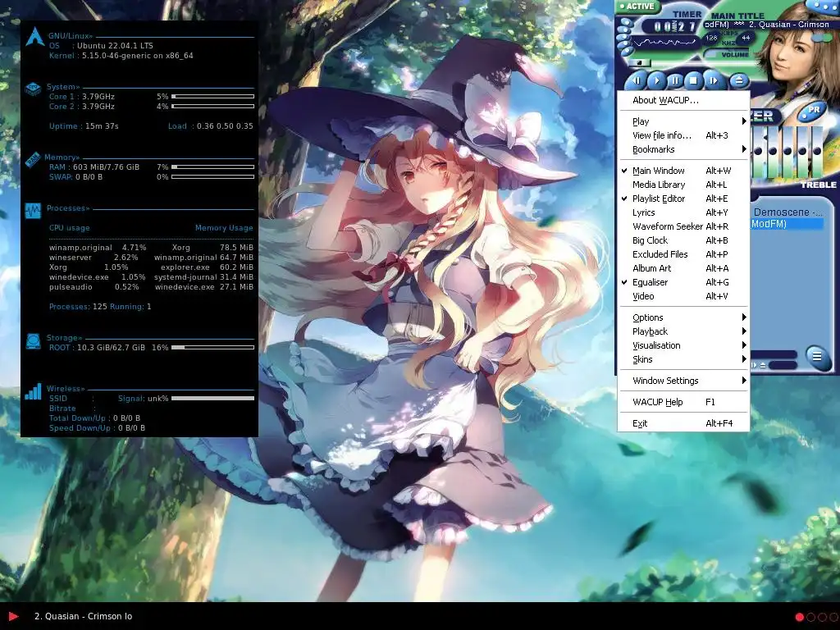This screenshot has width=840, height=630.
Task: Click the Core 1 CPU usage bar
Action: point(212,97)
